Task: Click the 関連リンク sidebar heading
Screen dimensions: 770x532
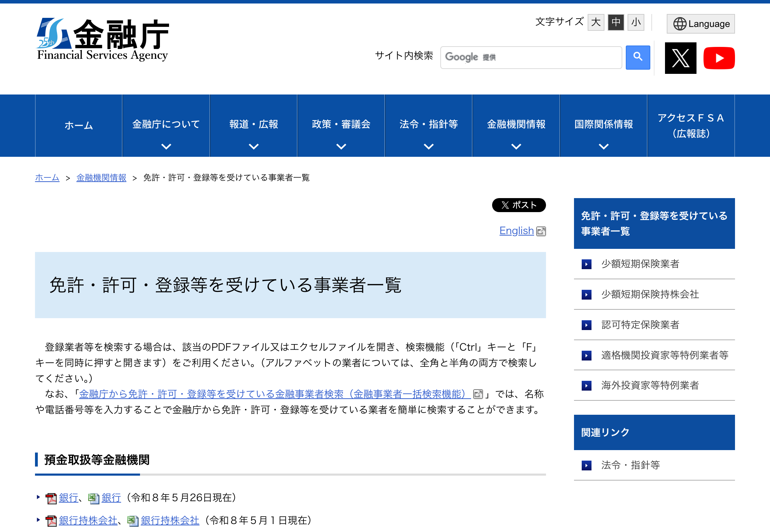Action: coord(654,433)
